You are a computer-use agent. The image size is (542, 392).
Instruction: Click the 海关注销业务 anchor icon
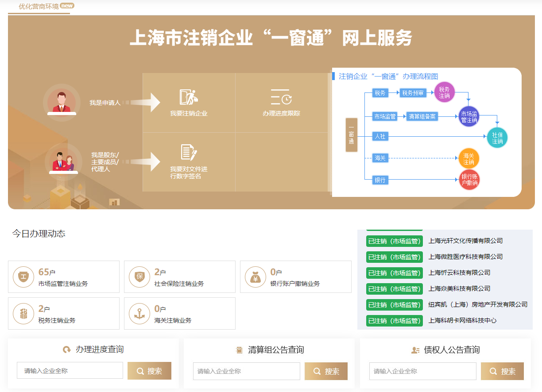coord(139,314)
